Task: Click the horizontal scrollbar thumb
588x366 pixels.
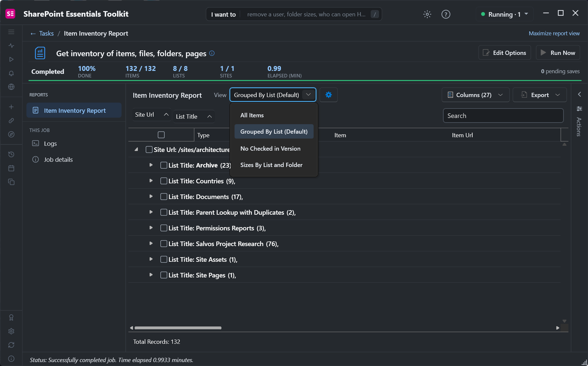Action: (x=178, y=328)
